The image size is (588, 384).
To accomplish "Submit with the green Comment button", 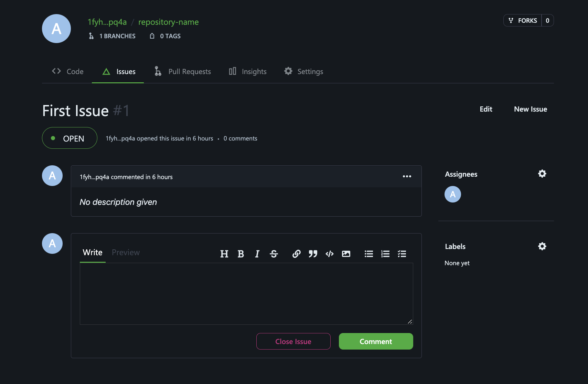I will pos(376,341).
